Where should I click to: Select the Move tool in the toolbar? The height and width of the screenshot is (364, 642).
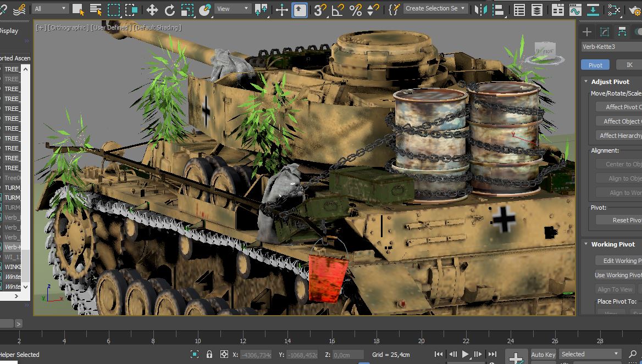click(x=152, y=9)
